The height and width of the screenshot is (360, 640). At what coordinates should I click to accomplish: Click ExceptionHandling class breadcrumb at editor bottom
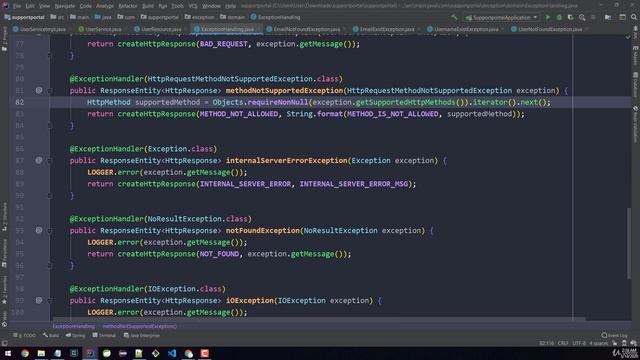click(73, 326)
